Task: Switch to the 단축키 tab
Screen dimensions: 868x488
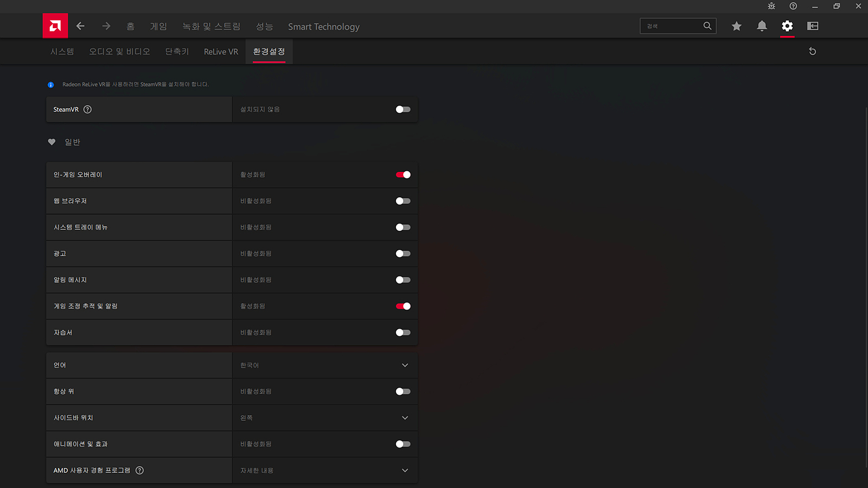Action: click(x=177, y=52)
